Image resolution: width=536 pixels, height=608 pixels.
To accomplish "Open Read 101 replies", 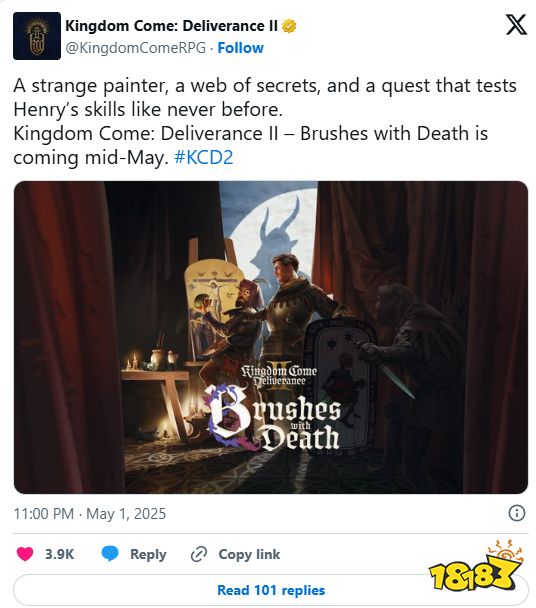I will pos(271,590).
